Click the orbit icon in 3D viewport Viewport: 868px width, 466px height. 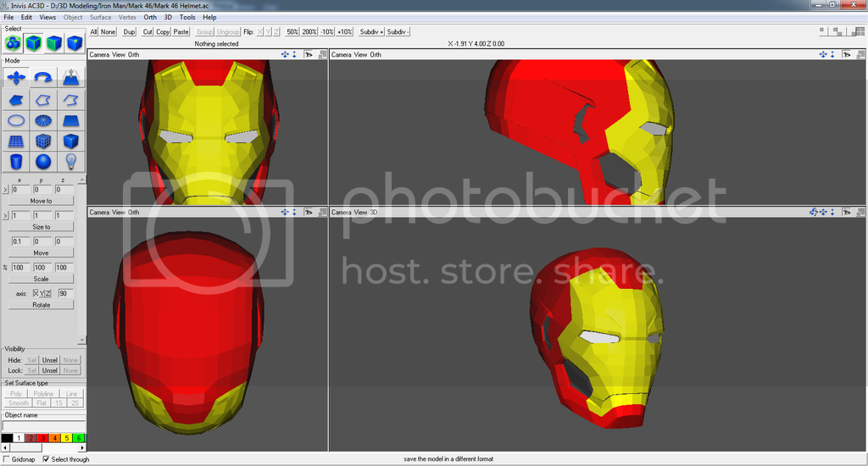coord(813,212)
